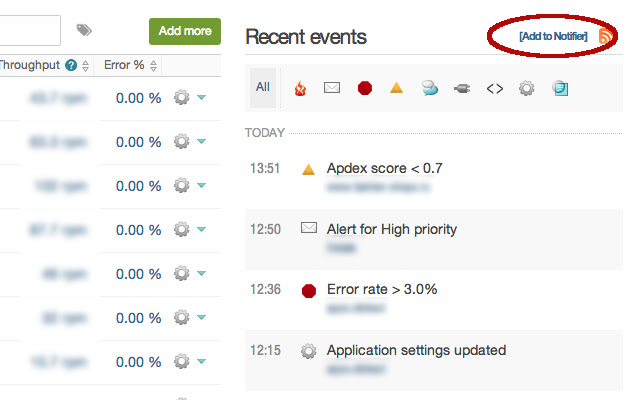
Task: Click the Error % column header text
Action: pyautogui.click(x=124, y=65)
